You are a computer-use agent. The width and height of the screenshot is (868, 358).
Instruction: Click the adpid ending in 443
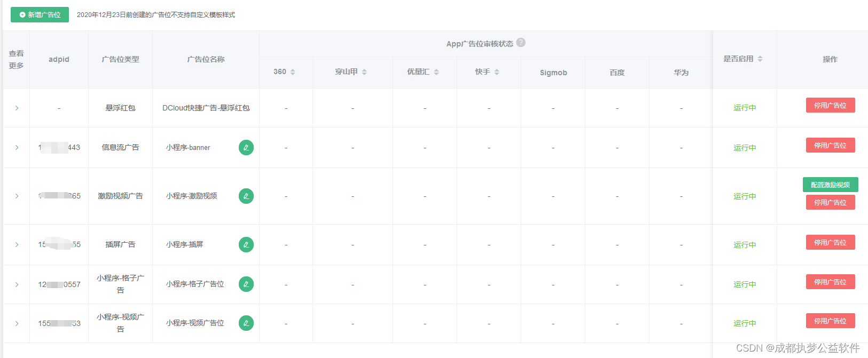click(x=59, y=147)
